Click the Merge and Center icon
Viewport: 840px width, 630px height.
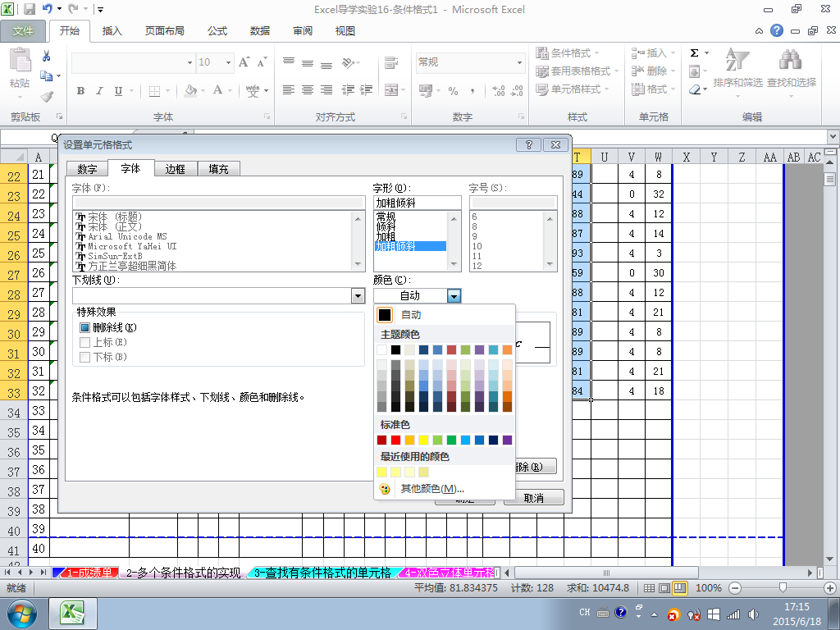tap(391, 90)
